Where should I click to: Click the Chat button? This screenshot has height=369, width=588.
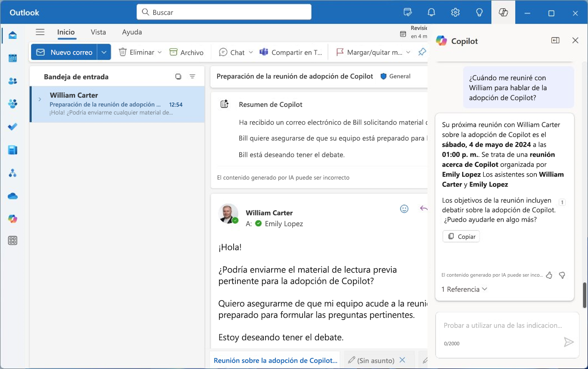[x=232, y=52]
